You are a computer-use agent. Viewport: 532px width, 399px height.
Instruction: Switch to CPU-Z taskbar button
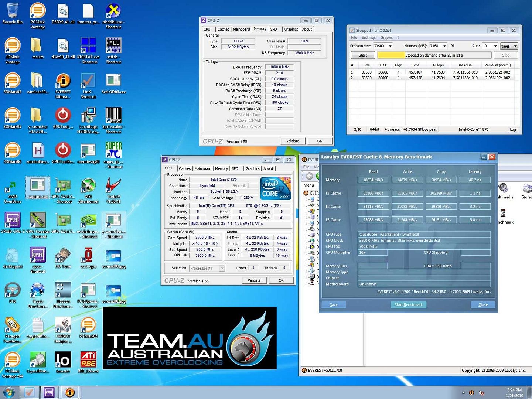(x=49, y=392)
